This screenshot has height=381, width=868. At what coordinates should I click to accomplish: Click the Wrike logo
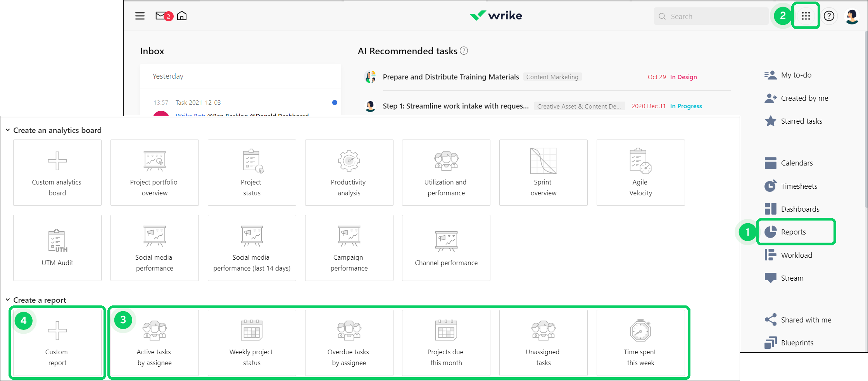click(496, 16)
